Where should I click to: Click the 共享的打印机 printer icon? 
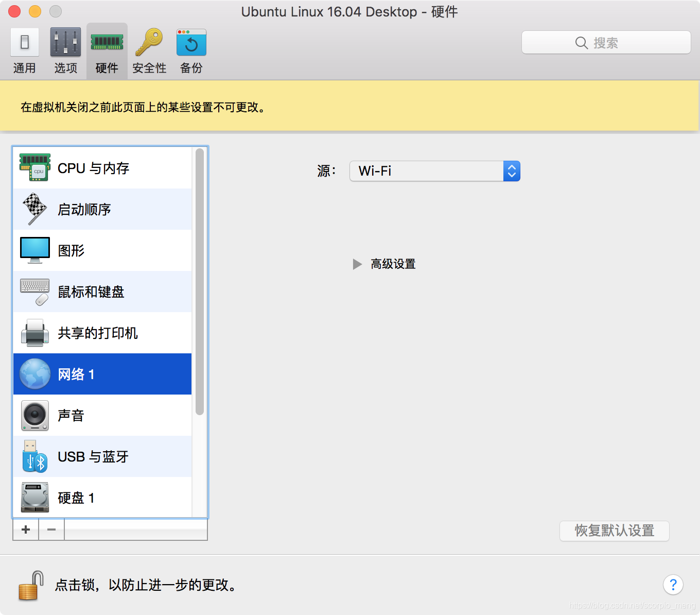[35, 333]
